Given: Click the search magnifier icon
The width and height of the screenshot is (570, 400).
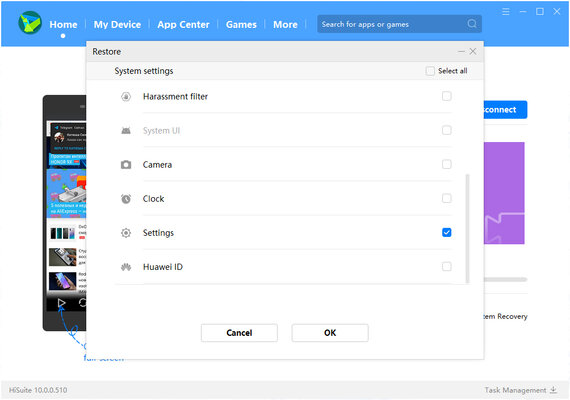Looking at the screenshot, I should (x=472, y=24).
